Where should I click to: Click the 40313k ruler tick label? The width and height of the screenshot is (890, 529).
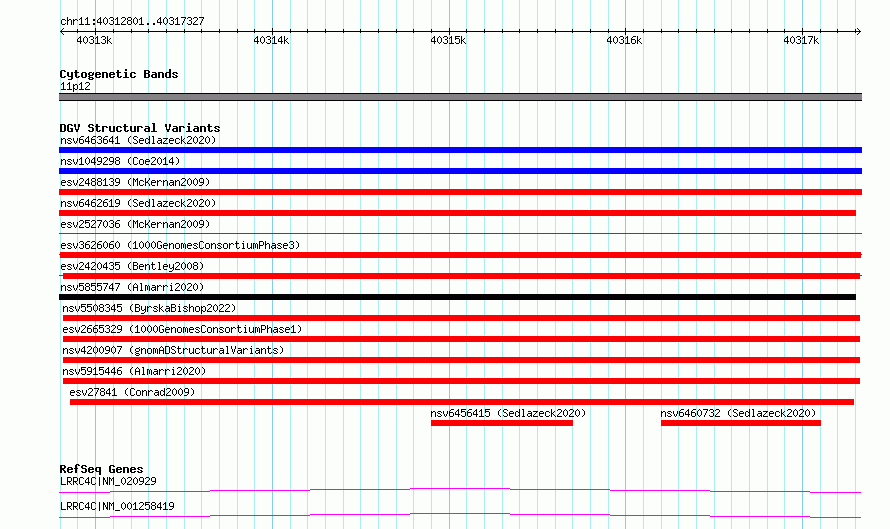94,40
